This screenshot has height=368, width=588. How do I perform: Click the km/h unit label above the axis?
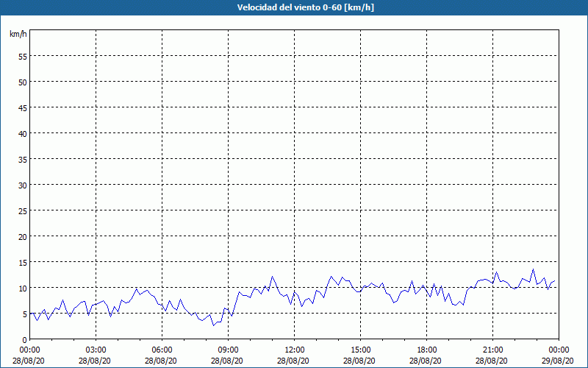(x=18, y=34)
